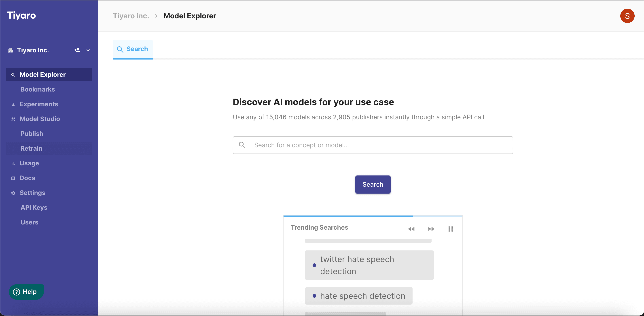Open user avatar S menu
This screenshot has height=316, width=644.
627,16
